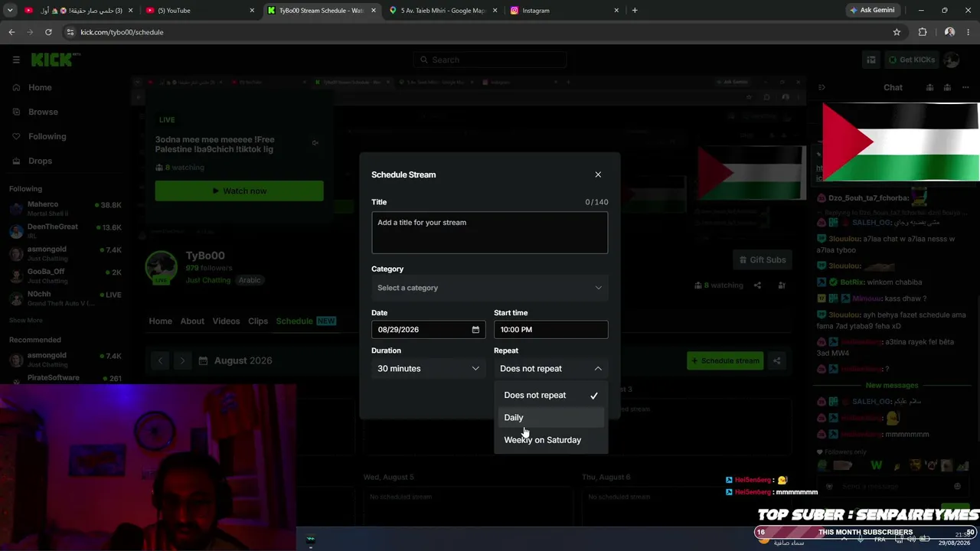Open the Kick hamburger sidebar menu

click(16, 60)
